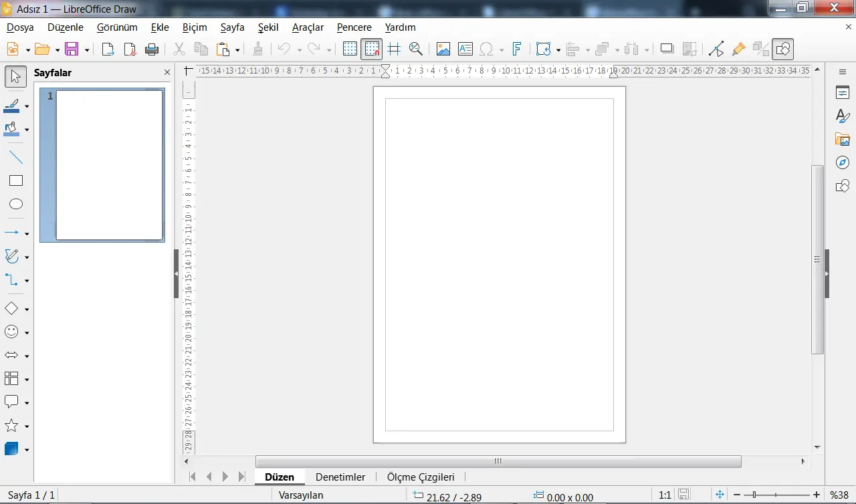
Task: Expand the Transformations dropdown arrow
Action: click(558, 49)
